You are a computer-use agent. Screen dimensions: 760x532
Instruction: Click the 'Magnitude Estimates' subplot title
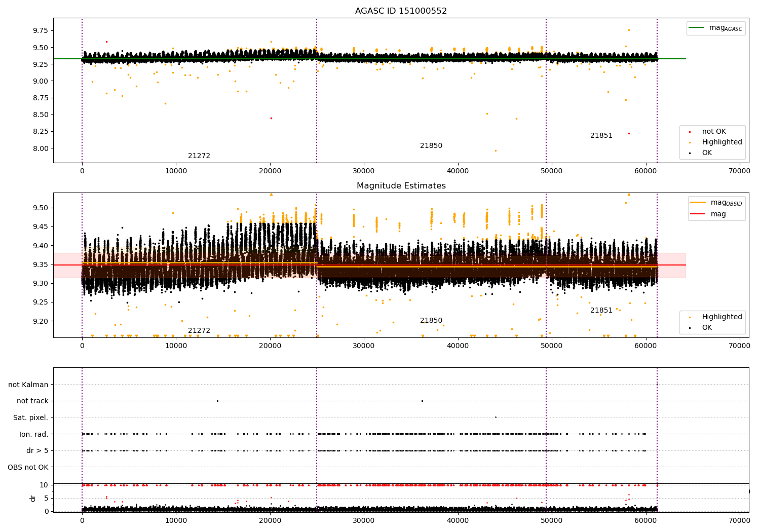coord(401,186)
